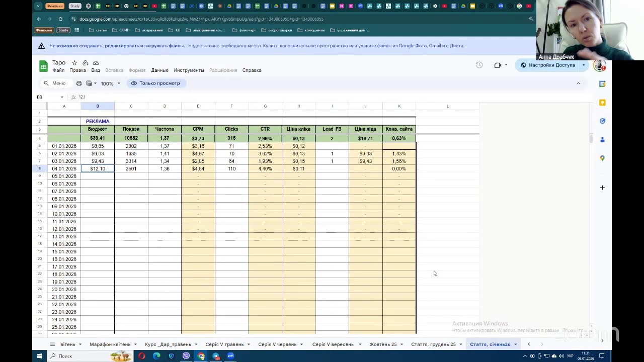Open Zoom from the taskbar
The image size is (644, 362).
point(230,356)
